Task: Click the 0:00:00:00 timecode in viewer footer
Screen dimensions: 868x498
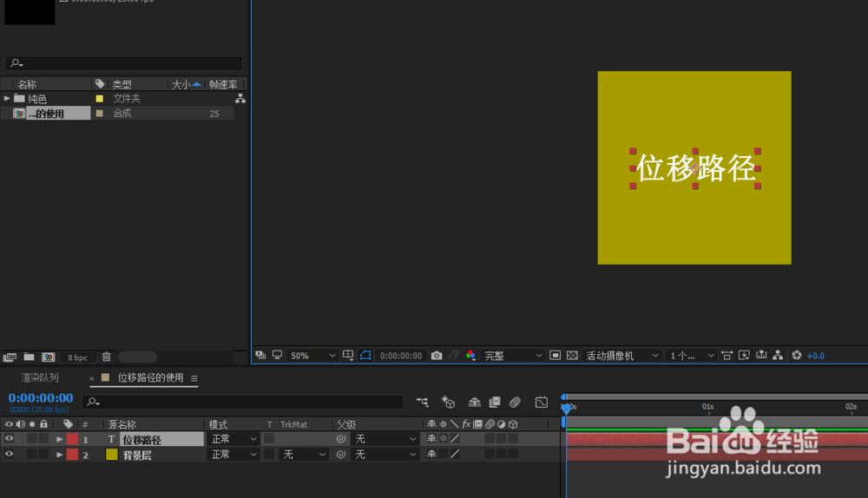Action: pyautogui.click(x=401, y=356)
